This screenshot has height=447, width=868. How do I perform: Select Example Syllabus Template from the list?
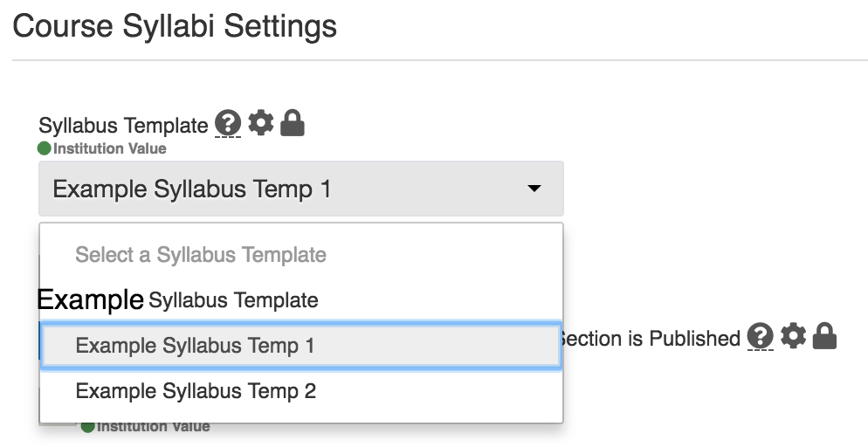coord(177,300)
